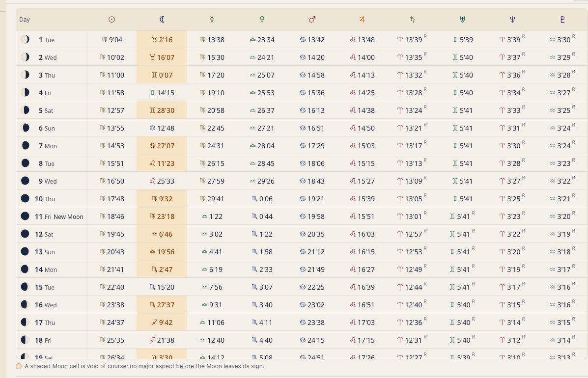Click the moon phase icon for 2 Wed
Image resolution: width=588 pixels, height=378 pixels.
coord(25,57)
